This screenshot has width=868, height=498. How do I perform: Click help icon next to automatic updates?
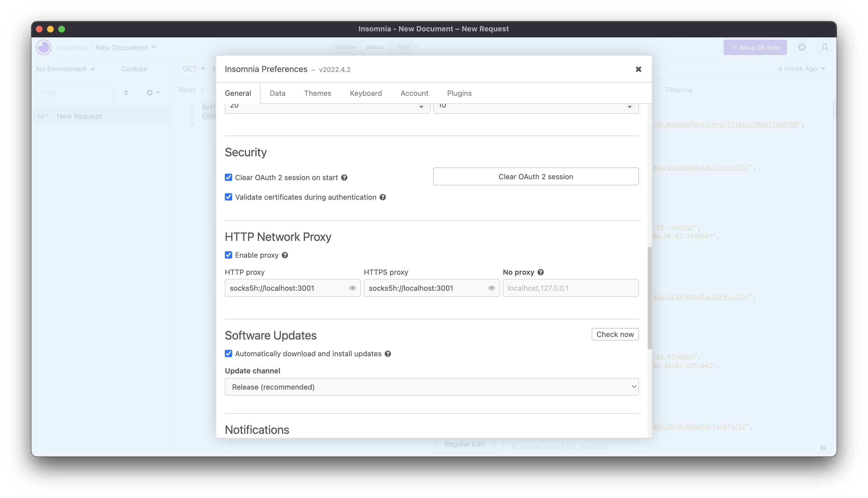[x=388, y=354]
